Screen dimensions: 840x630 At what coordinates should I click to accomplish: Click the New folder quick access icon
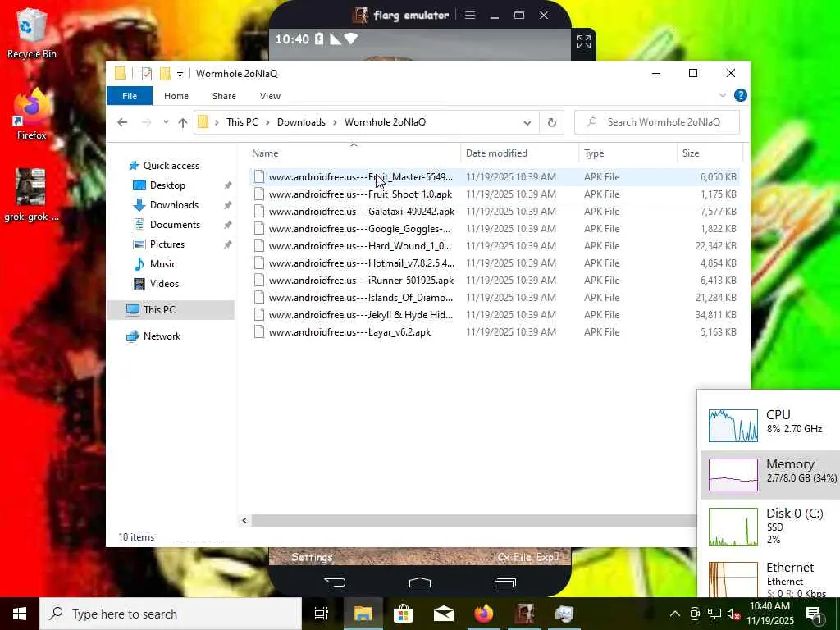coord(165,73)
